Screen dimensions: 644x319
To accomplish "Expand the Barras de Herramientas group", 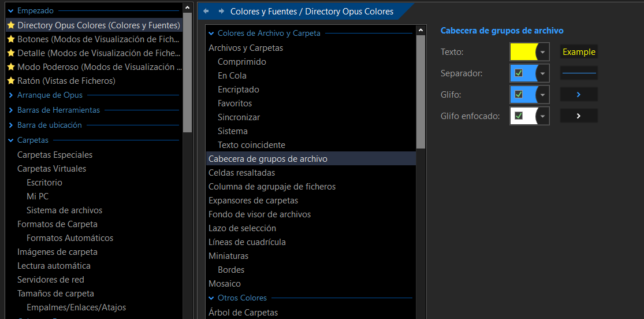I will pyautogui.click(x=11, y=110).
